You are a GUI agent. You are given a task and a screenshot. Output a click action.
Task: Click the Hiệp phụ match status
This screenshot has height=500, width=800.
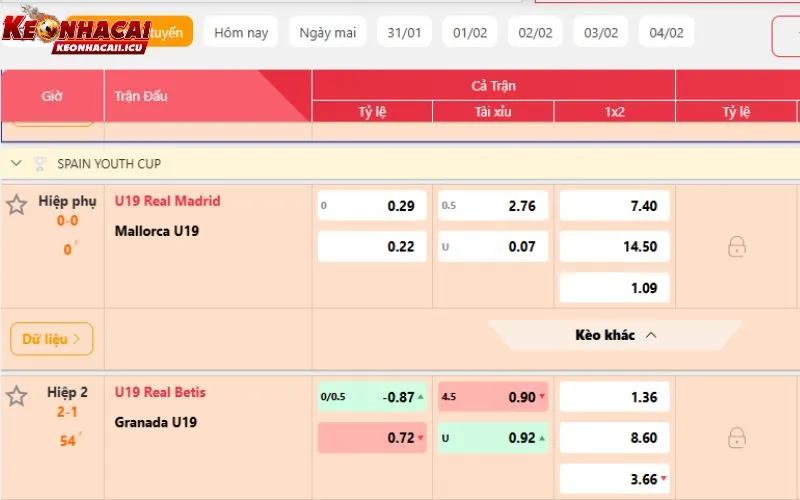67,201
